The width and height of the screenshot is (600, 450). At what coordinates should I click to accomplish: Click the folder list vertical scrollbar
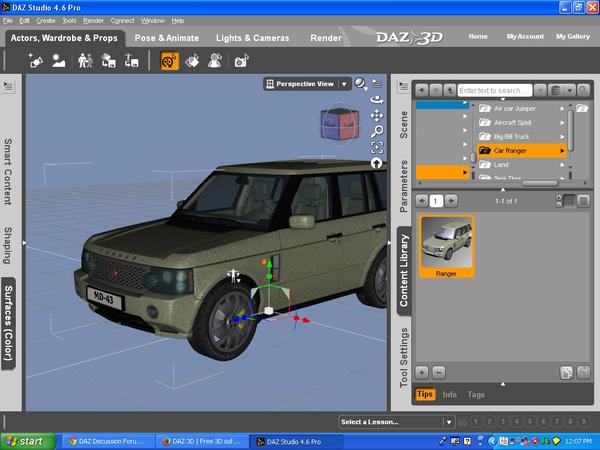click(571, 131)
